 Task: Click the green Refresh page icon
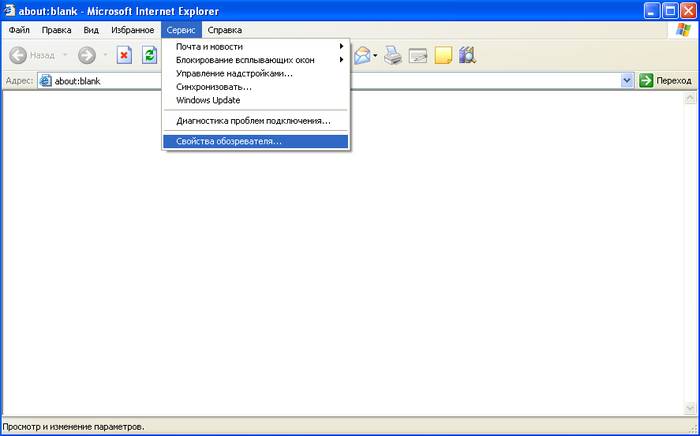point(150,56)
